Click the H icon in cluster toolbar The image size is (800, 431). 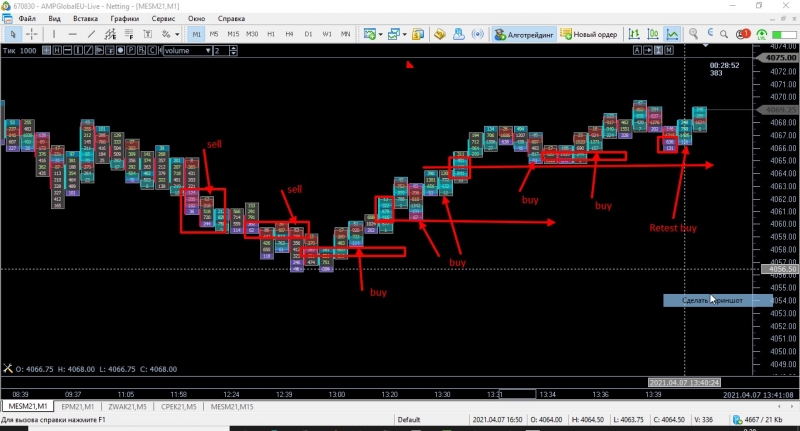click(x=57, y=50)
